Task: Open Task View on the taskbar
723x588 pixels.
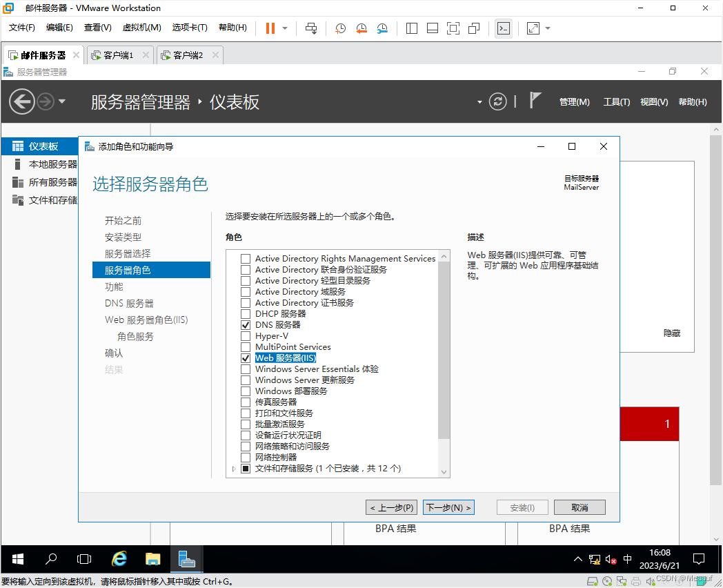Action: click(84, 560)
